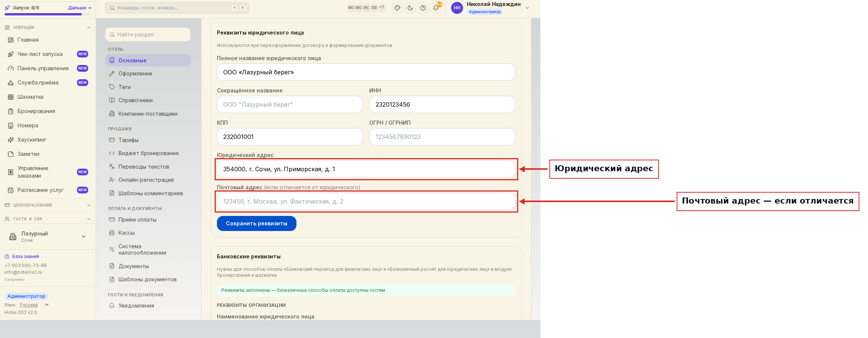Click Виджет бронирования code icon

tap(112, 153)
